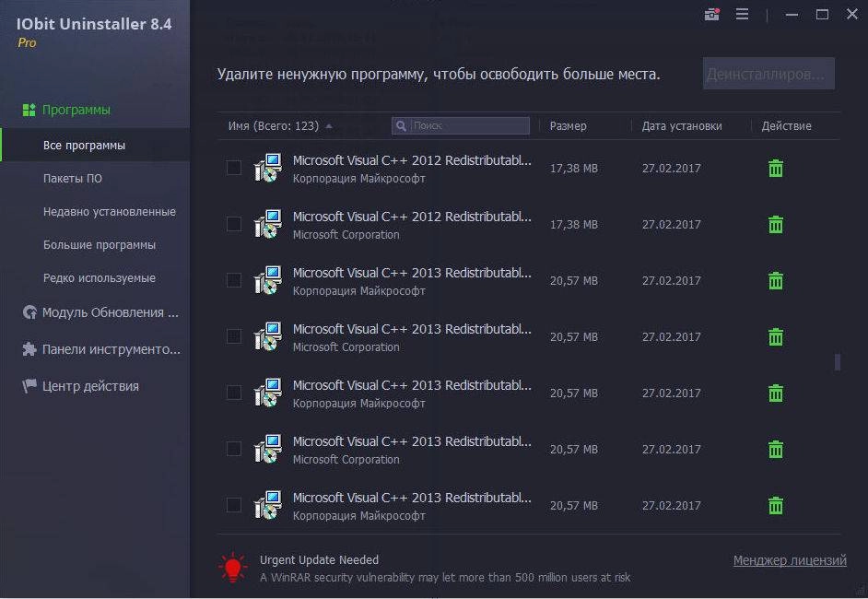Viewport: 868px width, 599px height.
Task: Click 17,38 MB size in Microsoft Corporation 2012 row
Action: 573,224
